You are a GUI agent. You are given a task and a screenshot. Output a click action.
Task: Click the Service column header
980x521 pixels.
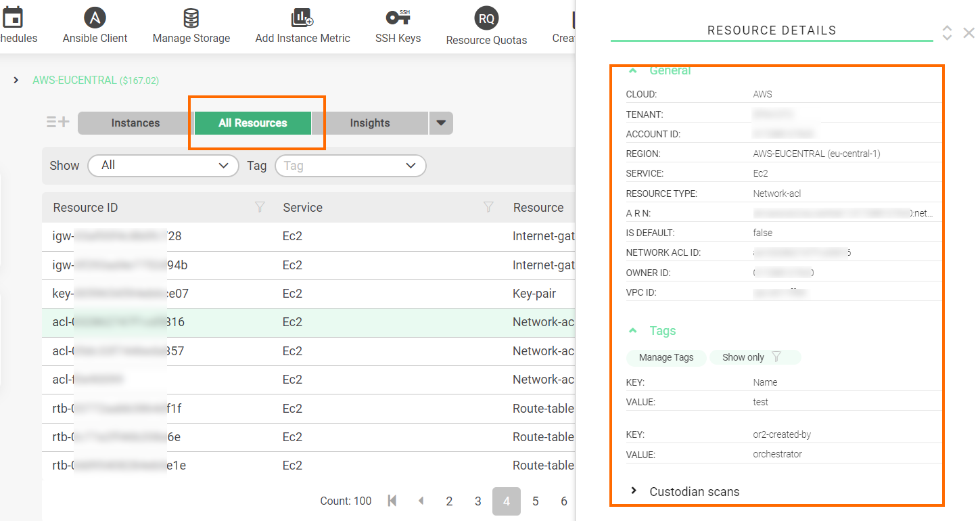[302, 208]
